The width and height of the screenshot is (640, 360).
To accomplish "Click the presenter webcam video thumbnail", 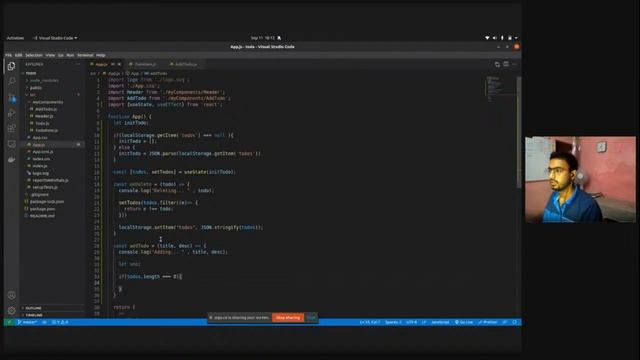I will click(x=580, y=180).
